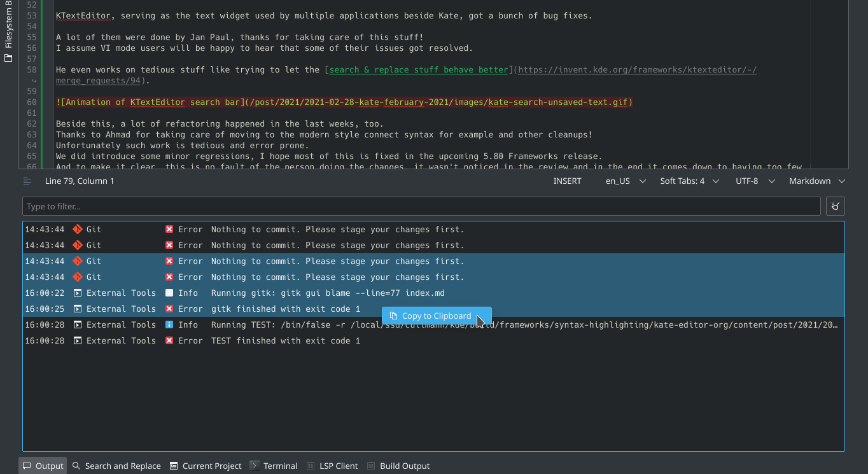Choose Copy to Clipboard in context menu
This screenshot has height=474, width=868.
tap(437, 316)
